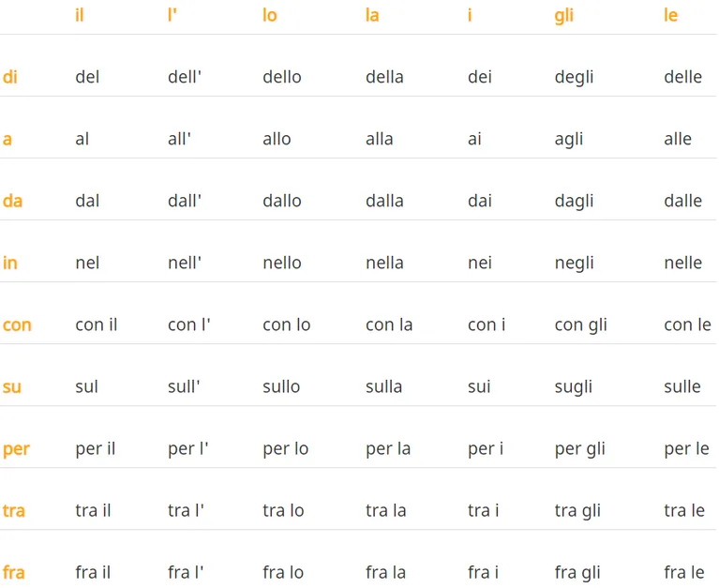719x588 pixels.
Task: Select the 'dall'' cell
Action: [x=185, y=201]
